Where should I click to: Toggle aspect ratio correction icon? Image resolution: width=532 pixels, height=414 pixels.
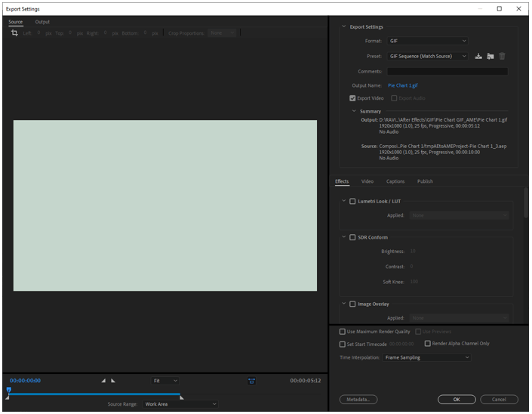[x=251, y=381]
